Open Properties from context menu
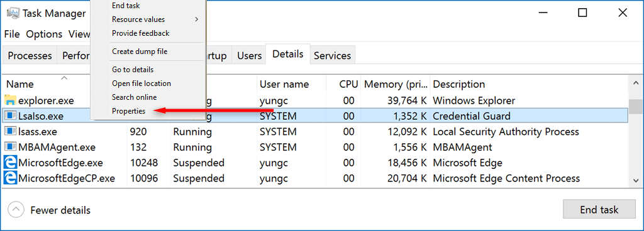 tap(128, 111)
